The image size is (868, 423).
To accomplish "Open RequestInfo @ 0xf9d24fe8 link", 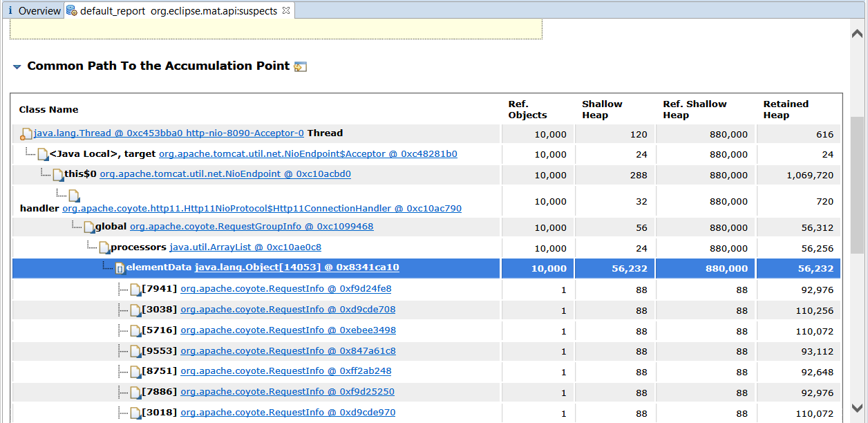I will point(285,288).
